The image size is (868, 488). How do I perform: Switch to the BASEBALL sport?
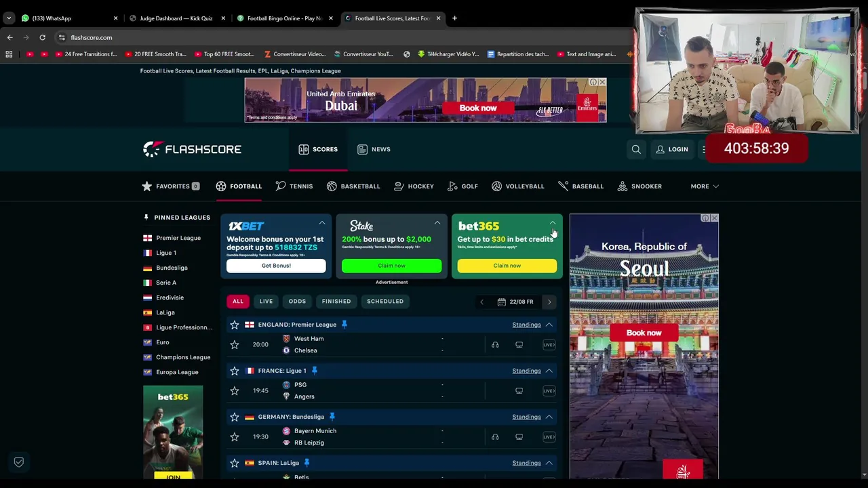point(580,186)
